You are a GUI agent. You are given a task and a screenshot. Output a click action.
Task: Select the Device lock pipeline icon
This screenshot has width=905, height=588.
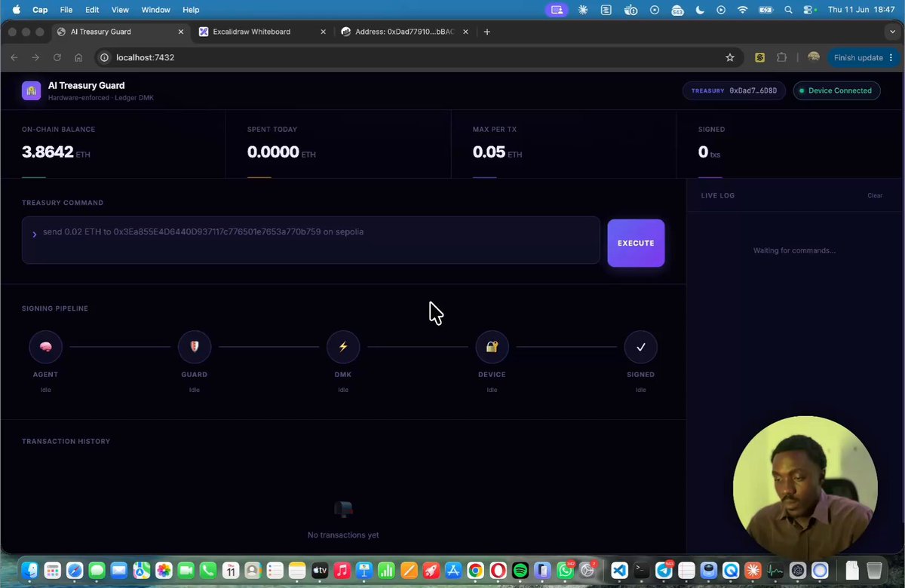click(492, 347)
